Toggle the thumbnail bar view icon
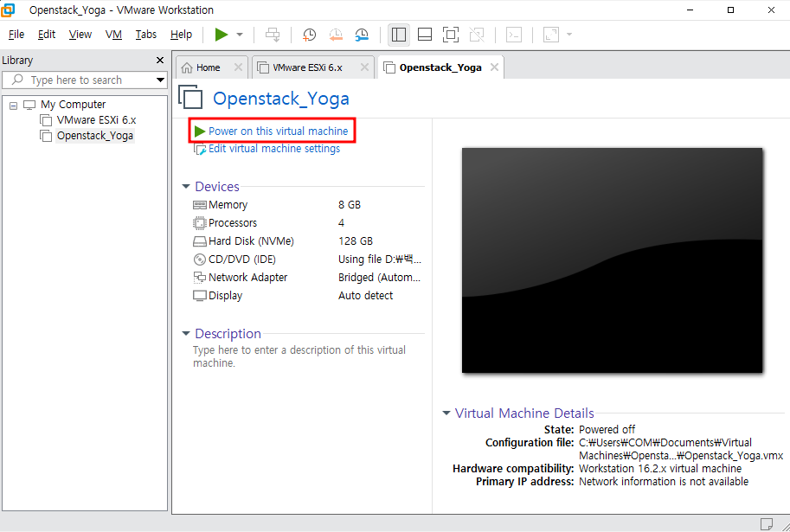790x532 pixels. click(425, 35)
